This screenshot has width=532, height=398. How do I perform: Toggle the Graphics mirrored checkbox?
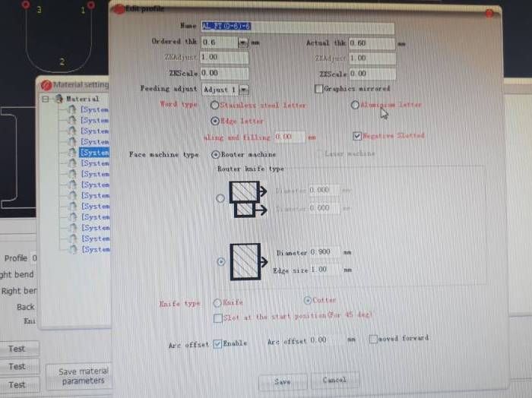click(x=318, y=89)
